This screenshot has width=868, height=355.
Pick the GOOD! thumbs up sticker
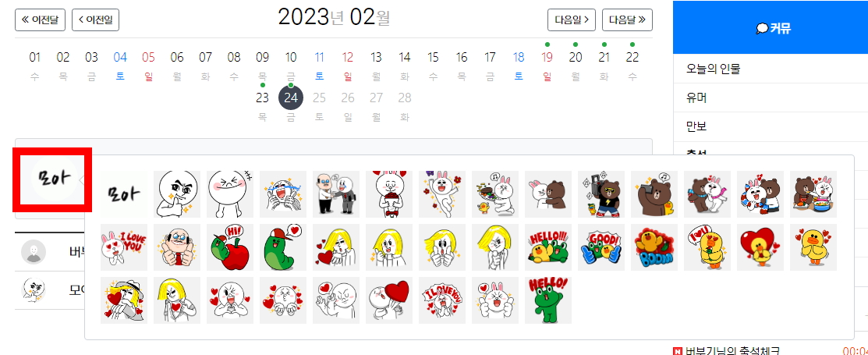(x=601, y=247)
